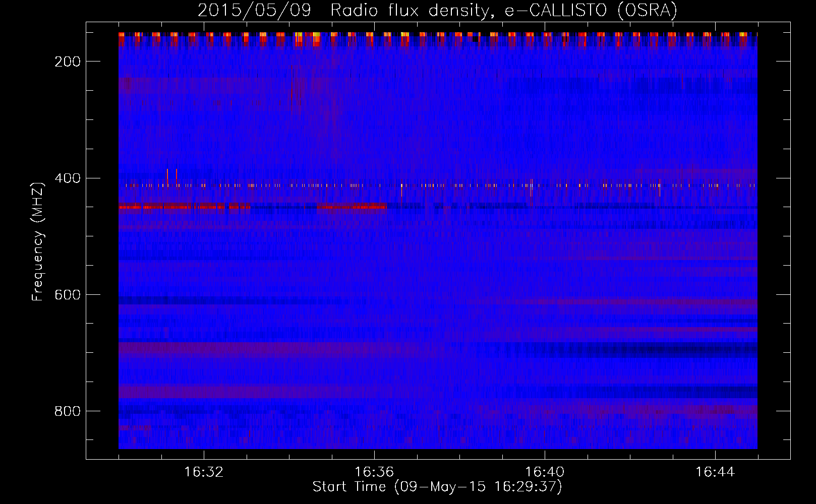Click the plot title "2015/05/09 Radio flux density, e-CALLISTO (OSRA)"
The image size is (816, 504).
click(x=437, y=11)
